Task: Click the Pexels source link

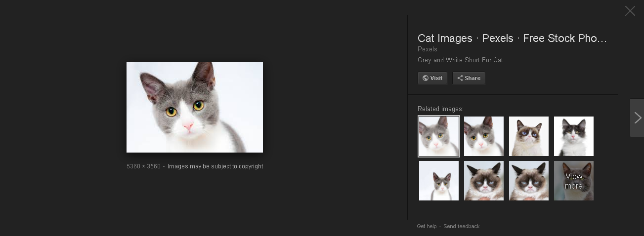Action: point(428,49)
